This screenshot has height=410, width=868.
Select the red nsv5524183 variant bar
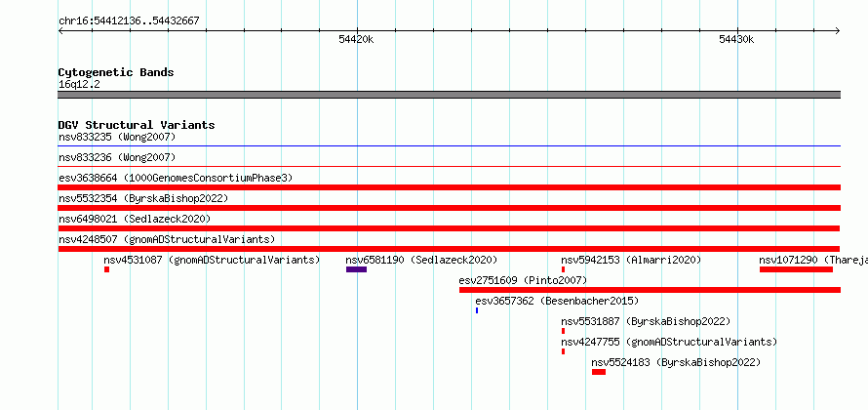click(599, 372)
